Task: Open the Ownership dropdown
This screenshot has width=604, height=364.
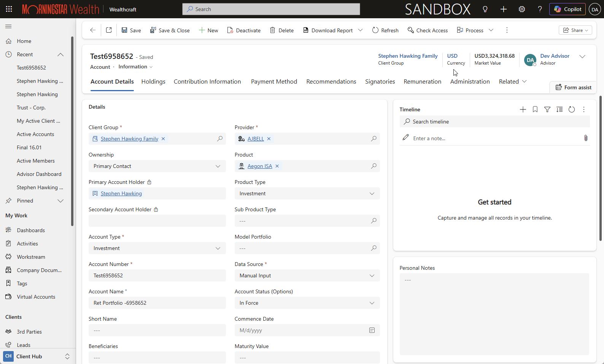Action: pyautogui.click(x=157, y=166)
